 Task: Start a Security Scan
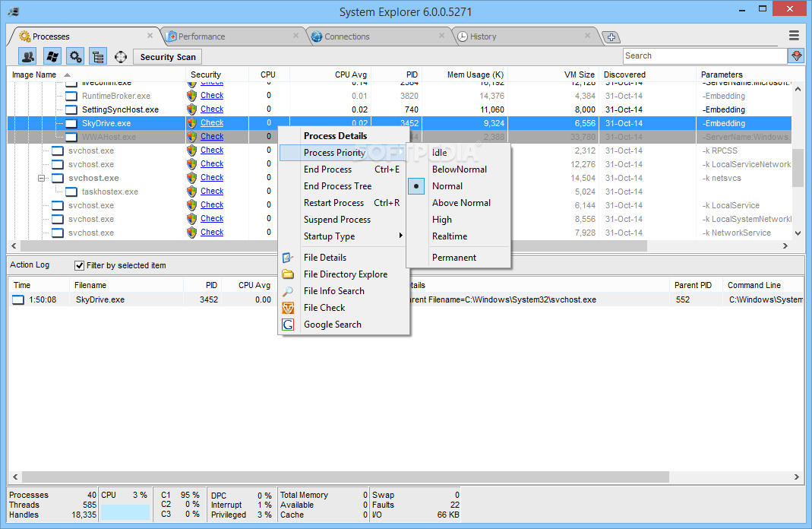point(166,56)
